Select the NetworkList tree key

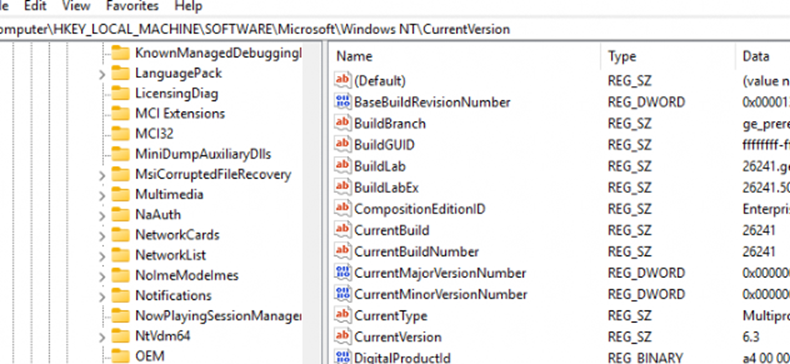click(x=170, y=255)
